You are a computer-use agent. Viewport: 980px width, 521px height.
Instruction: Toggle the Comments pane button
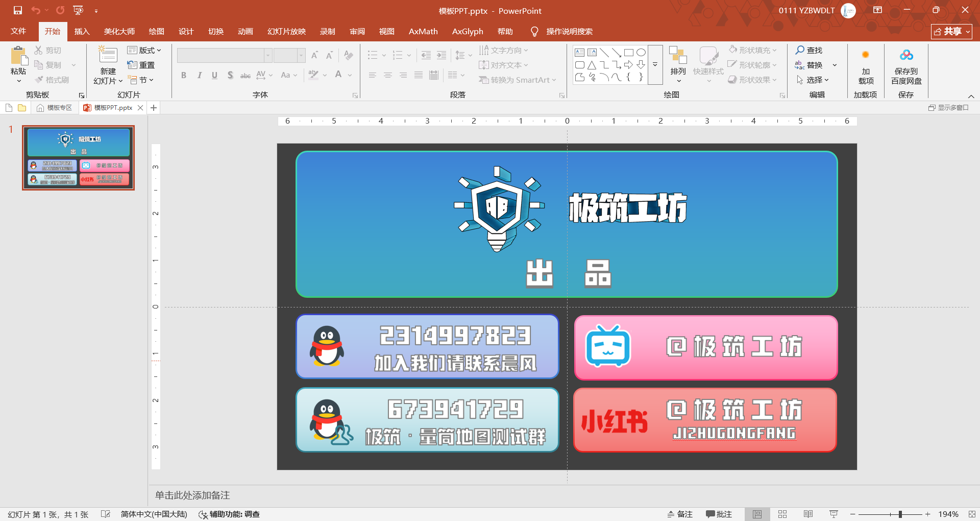[x=719, y=514]
